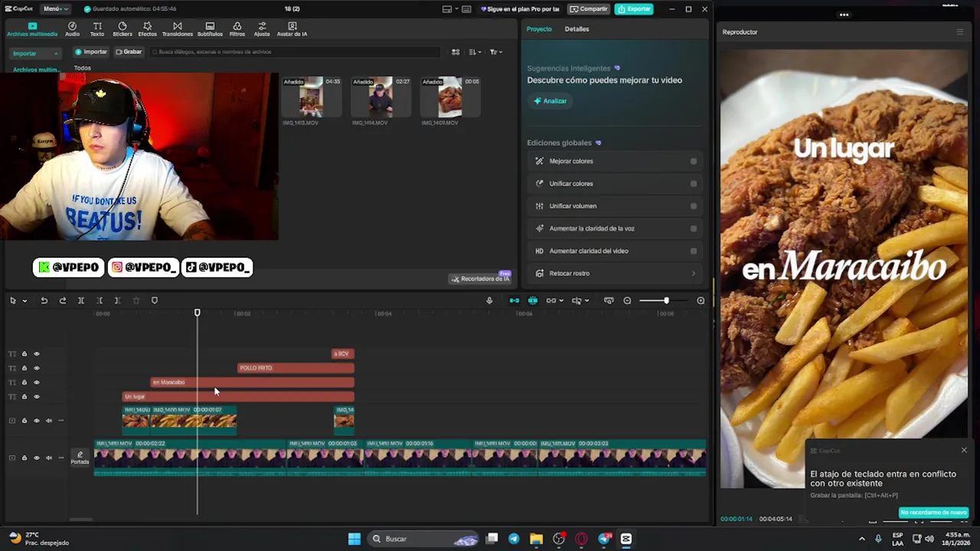The width and height of the screenshot is (980, 551).
Task: Click the Recortadora de IA button
Action: [x=480, y=279]
